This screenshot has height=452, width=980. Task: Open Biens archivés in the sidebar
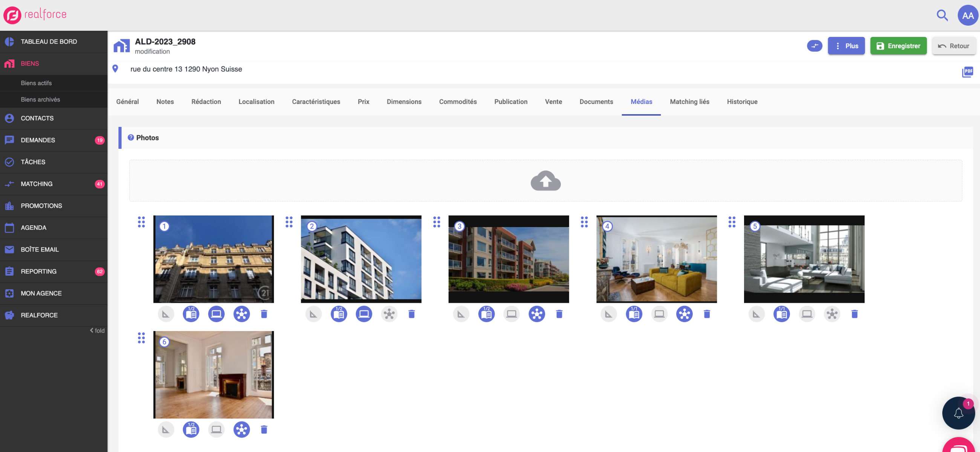(54, 99)
